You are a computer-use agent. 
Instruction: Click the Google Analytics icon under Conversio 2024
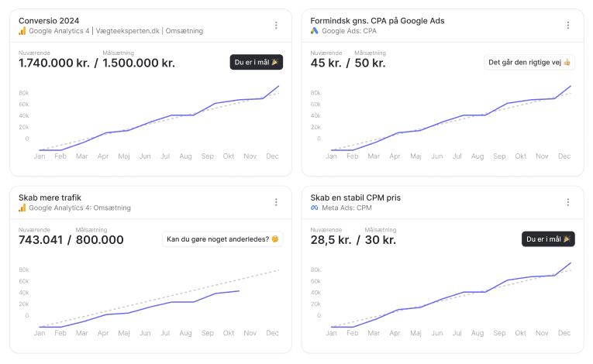click(x=22, y=31)
